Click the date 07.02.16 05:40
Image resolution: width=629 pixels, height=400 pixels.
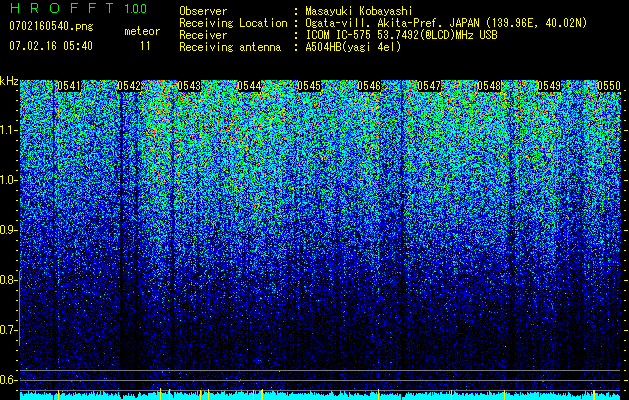click(51, 46)
